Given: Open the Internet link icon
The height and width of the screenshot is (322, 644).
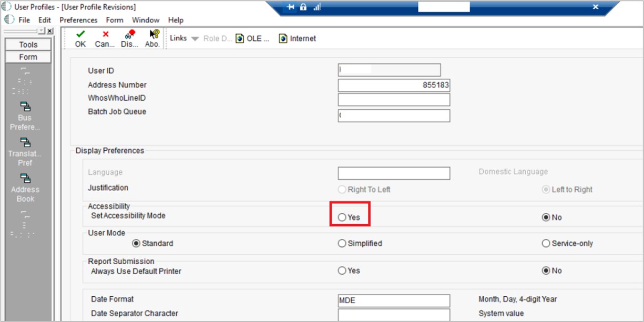Looking at the screenshot, I should coord(283,38).
